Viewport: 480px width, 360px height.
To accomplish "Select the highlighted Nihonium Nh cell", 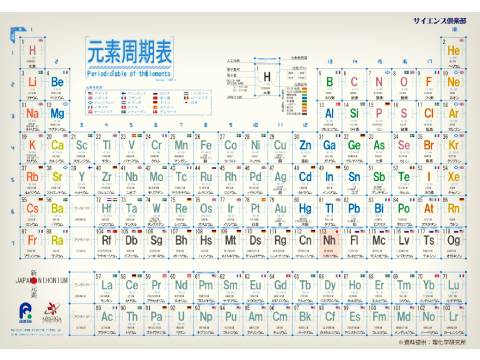I will click(329, 243).
